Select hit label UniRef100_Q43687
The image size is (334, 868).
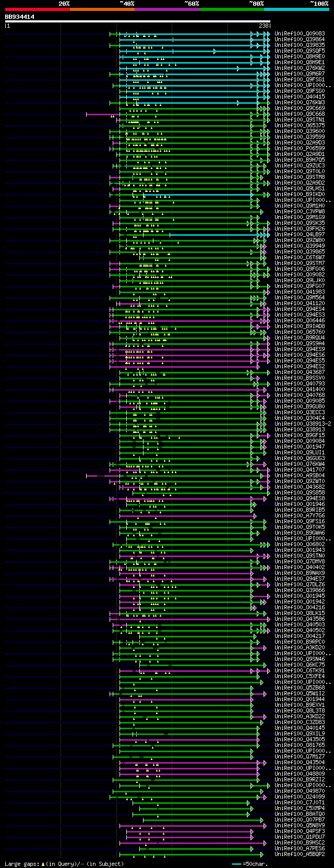pos(300,372)
